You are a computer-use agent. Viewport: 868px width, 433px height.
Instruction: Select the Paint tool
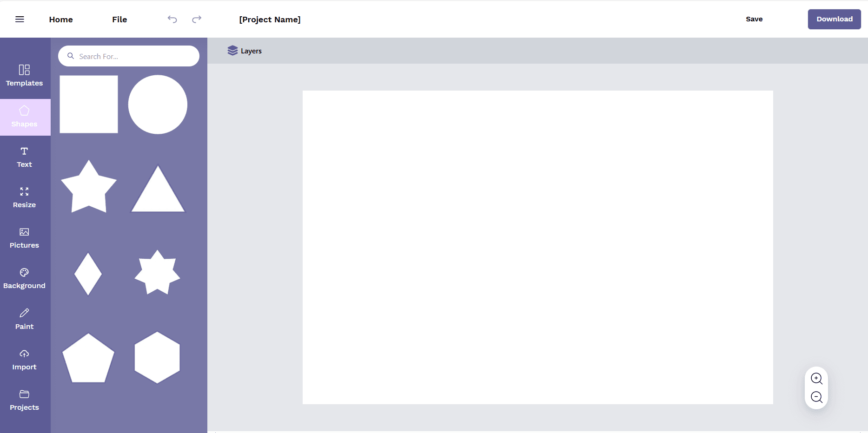click(x=25, y=320)
